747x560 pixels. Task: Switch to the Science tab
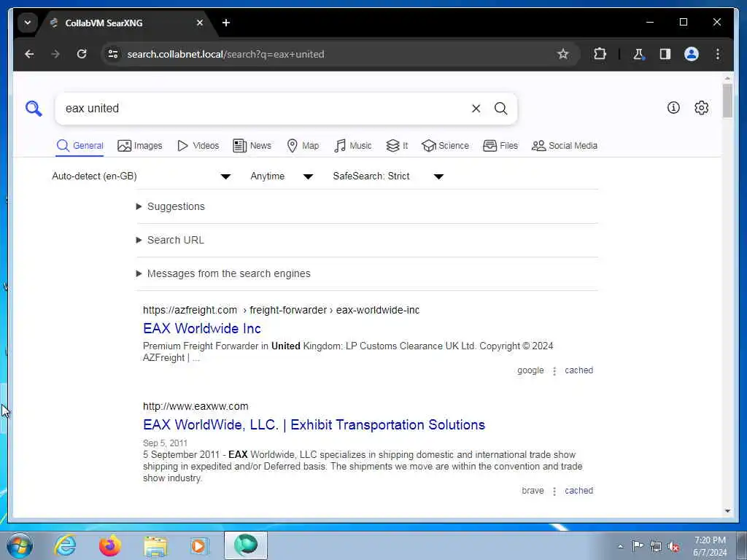[446, 146]
